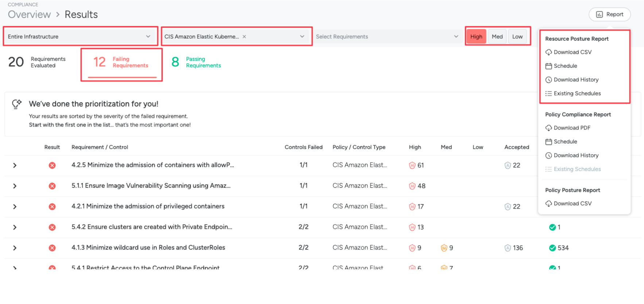Screen dimensions: 644x304
Task: Open requirement 5.4.2 Ensure clusters Private Endpoint
Action: click(x=152, y=227)
